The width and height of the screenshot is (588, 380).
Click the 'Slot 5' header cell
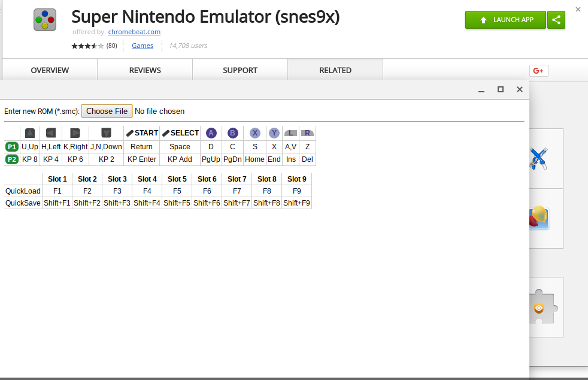[177, 179]
